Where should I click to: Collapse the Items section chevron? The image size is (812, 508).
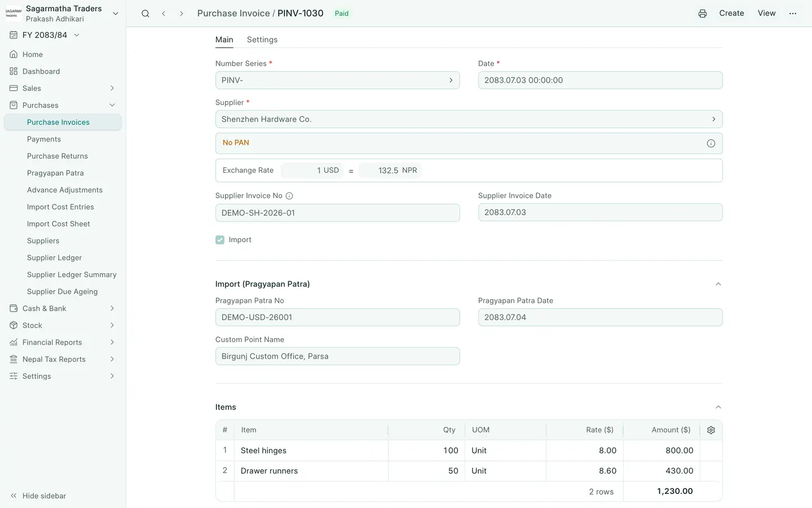coord(718,407)
